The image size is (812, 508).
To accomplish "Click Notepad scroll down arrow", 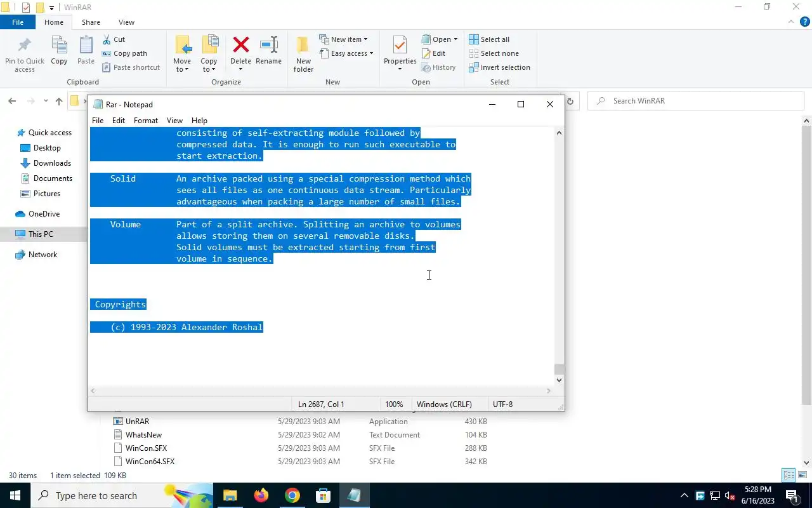I will pos(559,380).
